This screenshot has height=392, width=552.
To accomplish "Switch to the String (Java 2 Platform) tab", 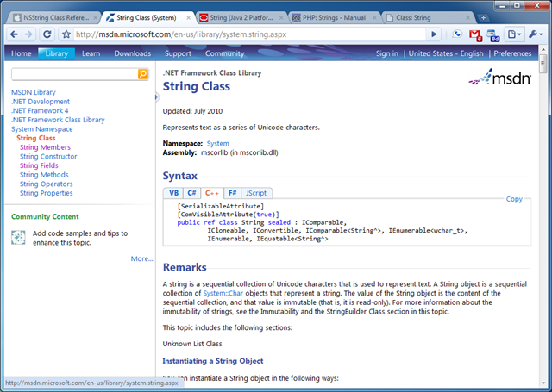I will tap(241, 17).
